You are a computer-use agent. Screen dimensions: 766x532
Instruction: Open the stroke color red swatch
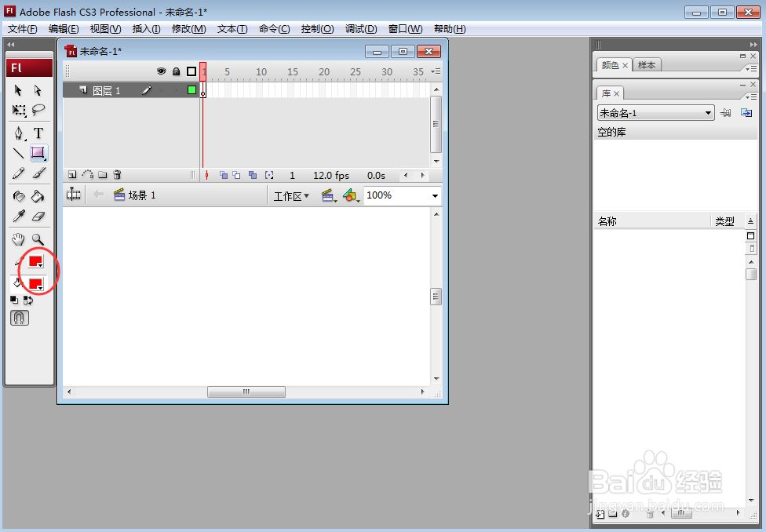(35, 261)
